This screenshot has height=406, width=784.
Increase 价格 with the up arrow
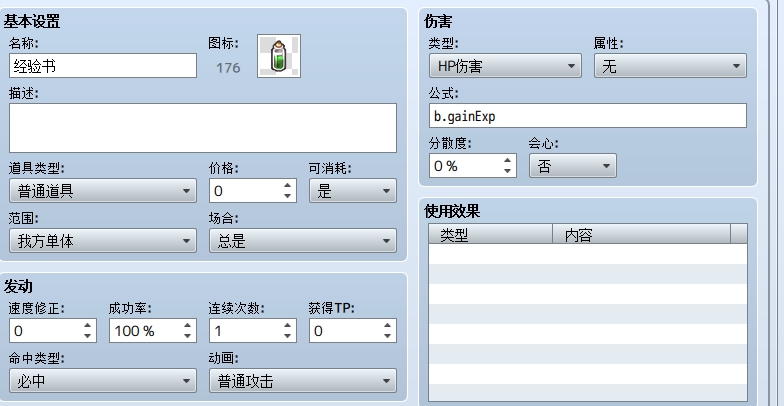pos(288,186)
